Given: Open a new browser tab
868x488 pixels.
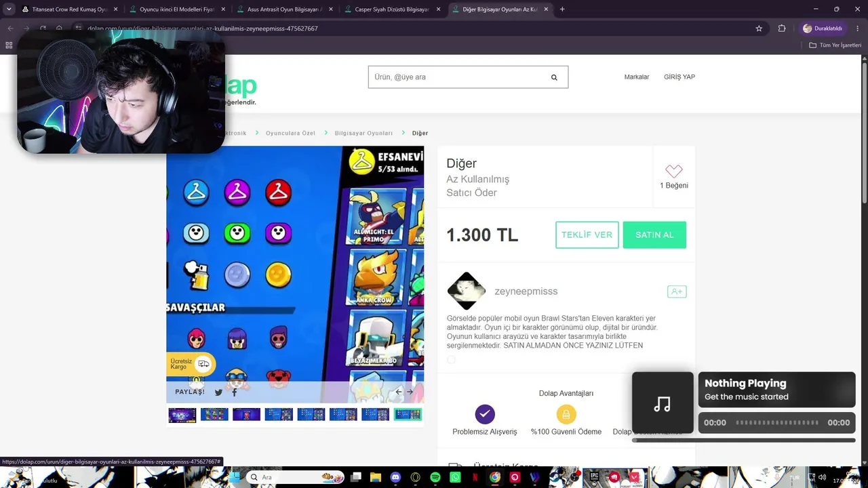Looking at the screenshot, I should pos(562,9).
